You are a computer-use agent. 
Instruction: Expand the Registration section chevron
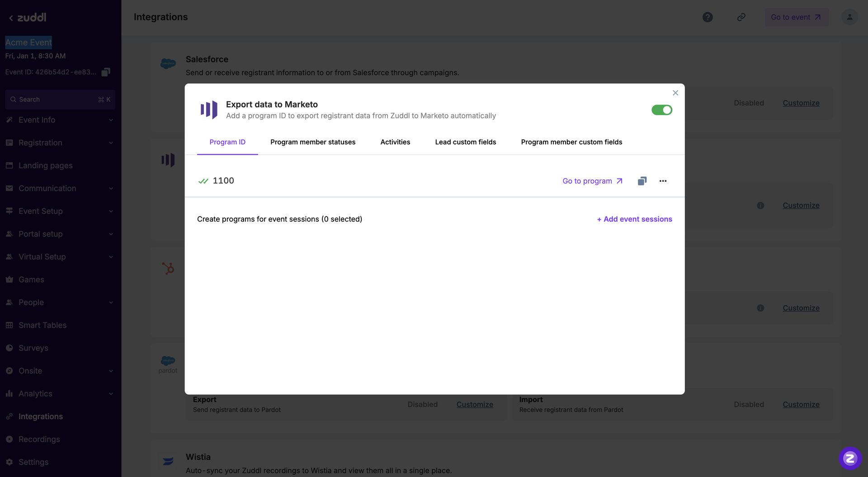coord(111,143)
